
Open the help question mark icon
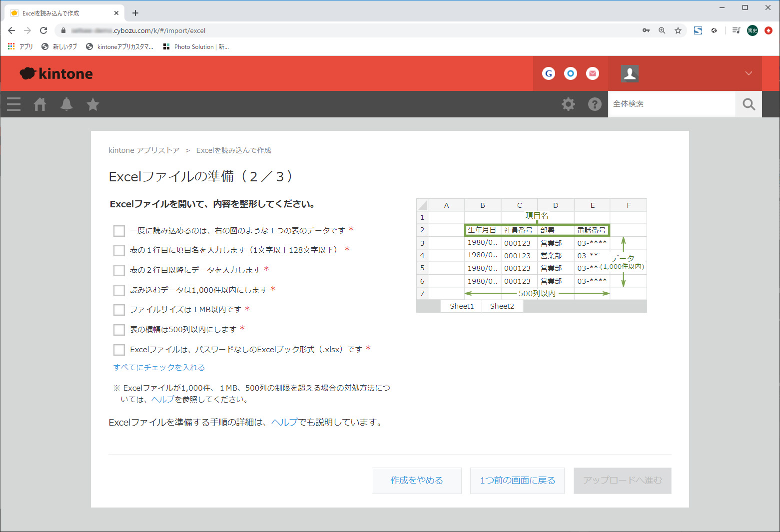(x=595, y=104)
